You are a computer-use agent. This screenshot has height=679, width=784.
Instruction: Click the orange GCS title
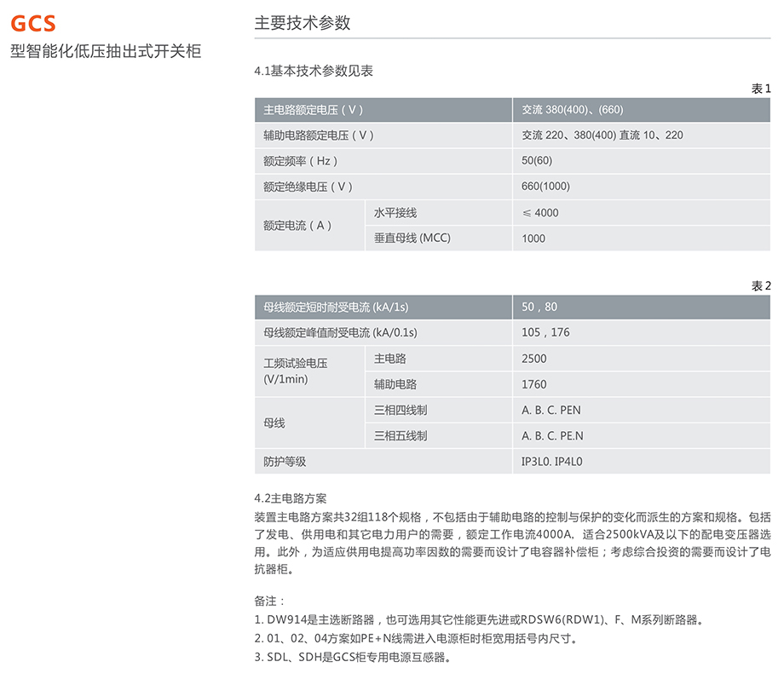(x=33, y=23)
